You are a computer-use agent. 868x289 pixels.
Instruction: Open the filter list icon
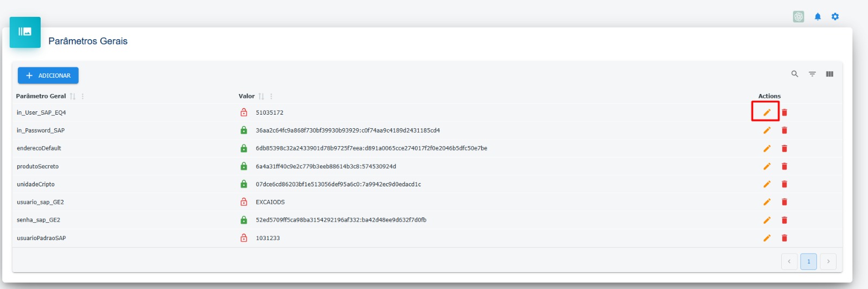click(x=812, y=74)
